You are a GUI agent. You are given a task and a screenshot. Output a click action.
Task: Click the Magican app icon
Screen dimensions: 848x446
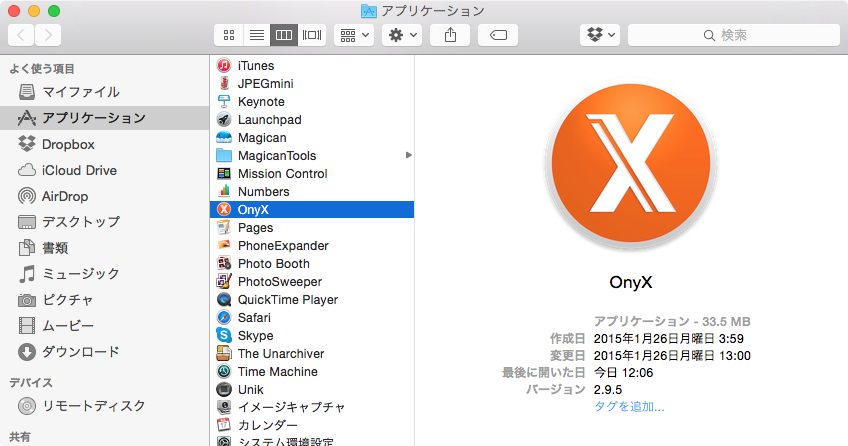pyautogui.click(x=224, y=137)
